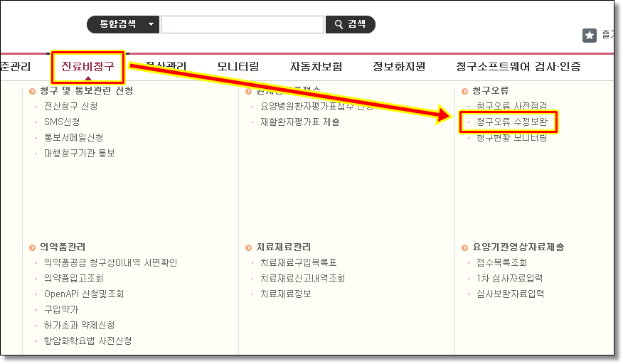
Task: Open the 전산청구 신청 link
Action: pos(70,106)
